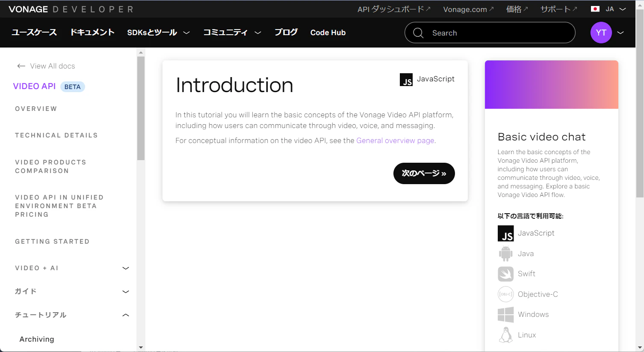The width and height of the screenshot is (644, 352).
Task: Follow the General overview page link
Action: tap(395, 140)
